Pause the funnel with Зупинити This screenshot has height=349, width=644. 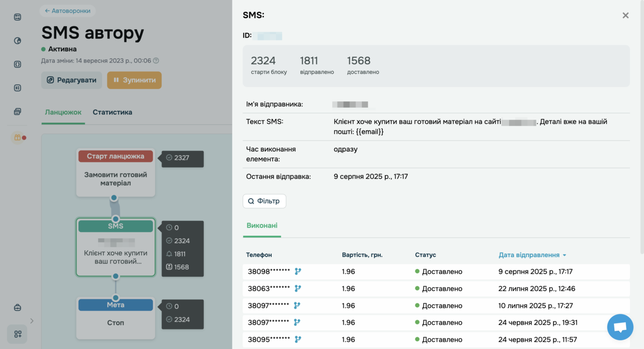tap(134, 80)
